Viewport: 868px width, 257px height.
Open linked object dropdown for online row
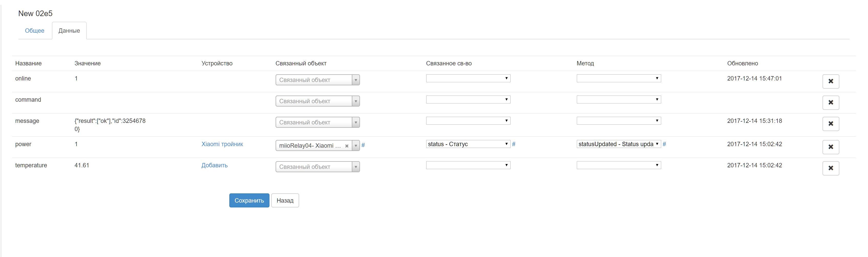click(317, 80)
